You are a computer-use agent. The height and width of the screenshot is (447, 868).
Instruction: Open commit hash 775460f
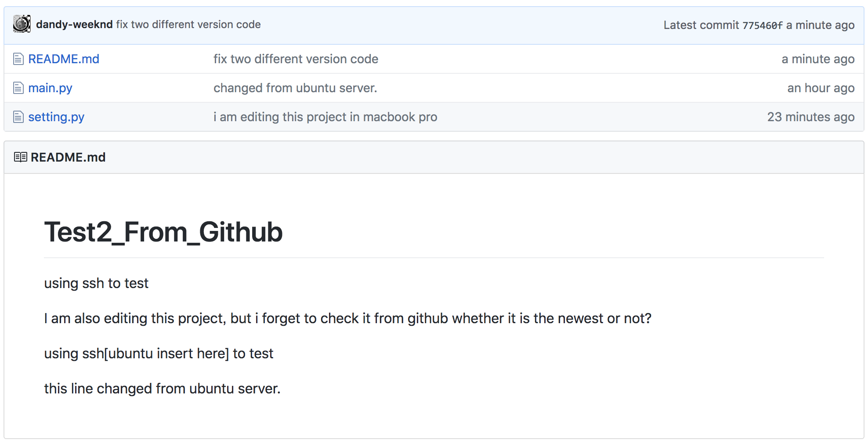762,25
